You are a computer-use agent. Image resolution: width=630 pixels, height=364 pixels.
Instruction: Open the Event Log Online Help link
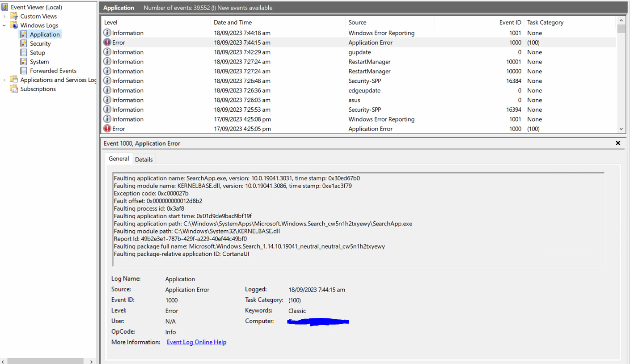pos(196,342)
